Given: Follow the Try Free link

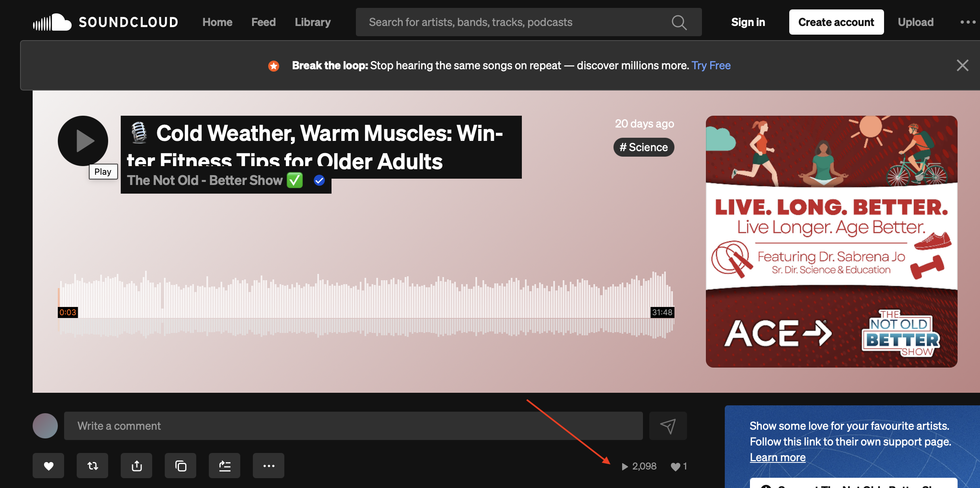Looking at the screenshot, I should coord(711,65).
